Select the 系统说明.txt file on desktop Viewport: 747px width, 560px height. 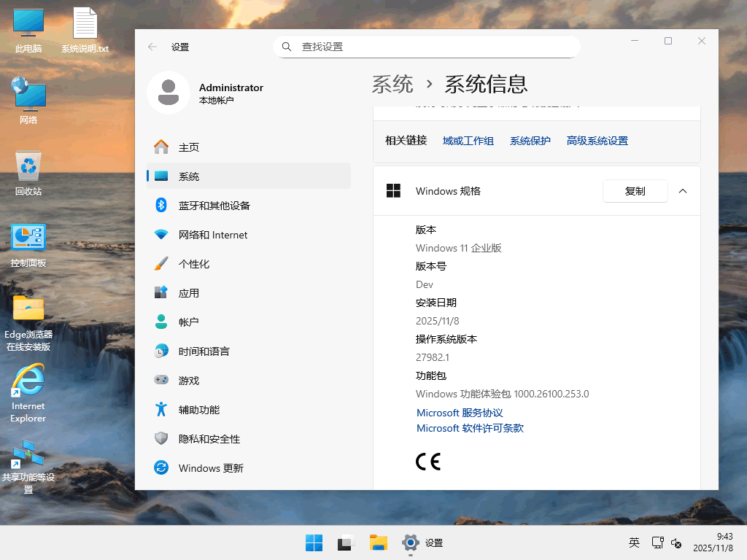[85, 31]
